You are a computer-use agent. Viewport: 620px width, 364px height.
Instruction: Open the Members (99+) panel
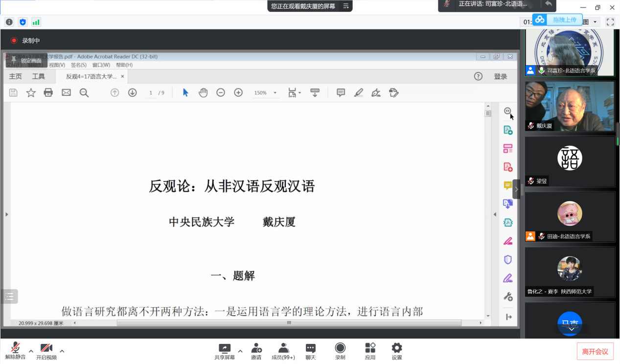283,348
